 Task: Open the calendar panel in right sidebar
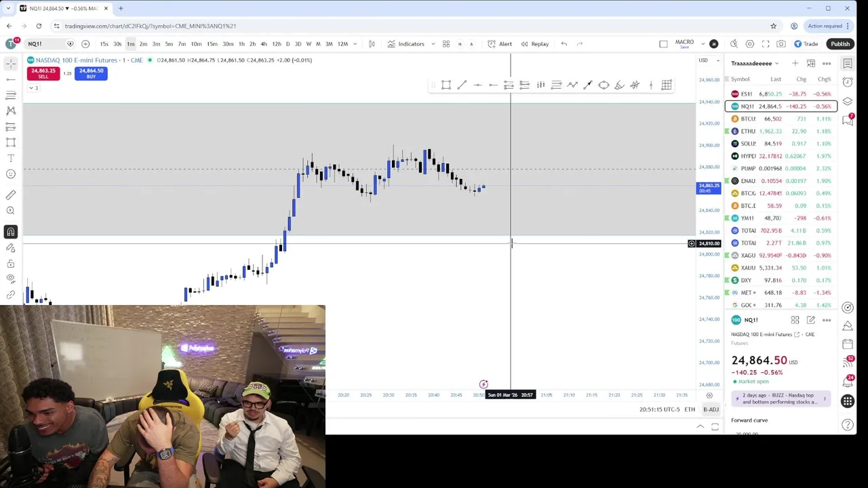[848, 344]
